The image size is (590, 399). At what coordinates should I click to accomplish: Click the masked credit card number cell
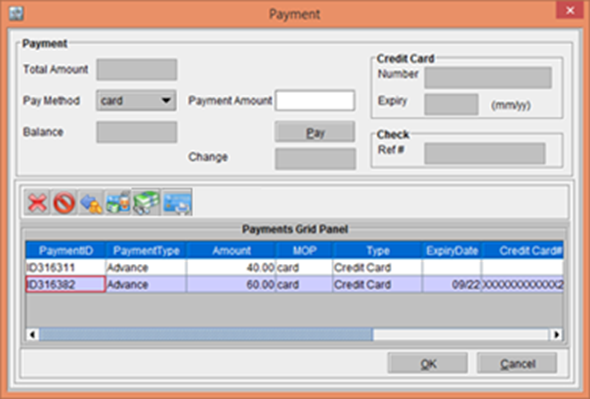coord(522,284)
